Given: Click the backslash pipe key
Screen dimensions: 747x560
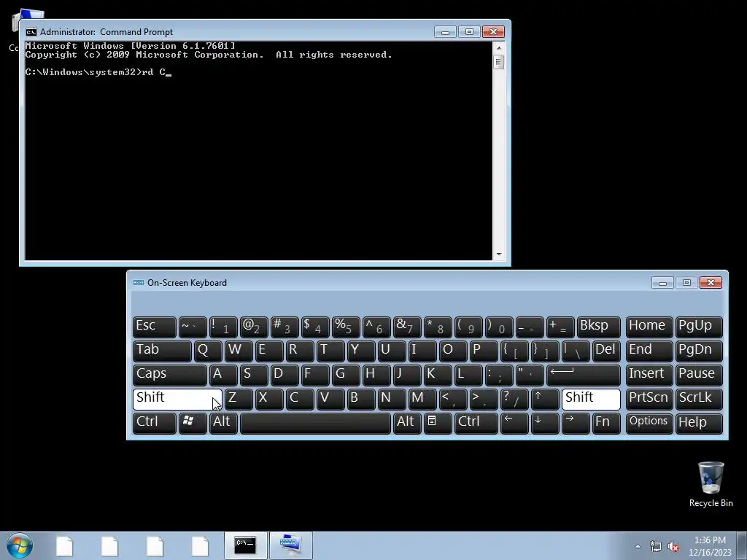Looking at the screenshot, I should (x=576, y=351).
